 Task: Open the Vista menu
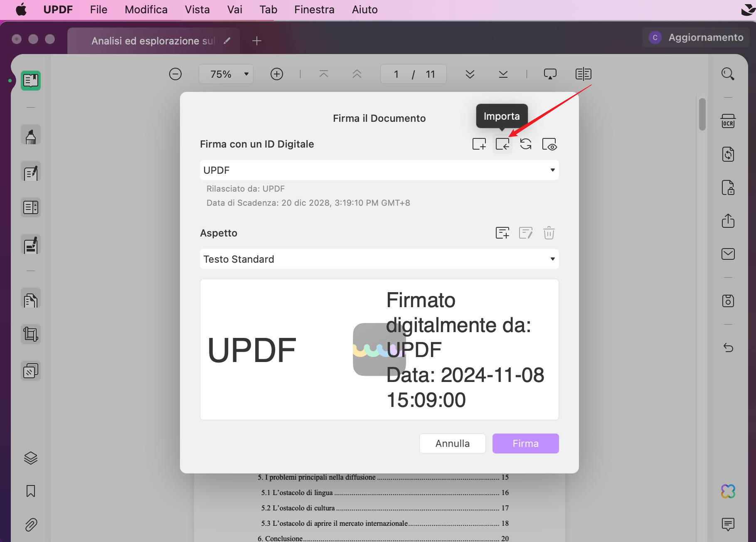(197, 10)
